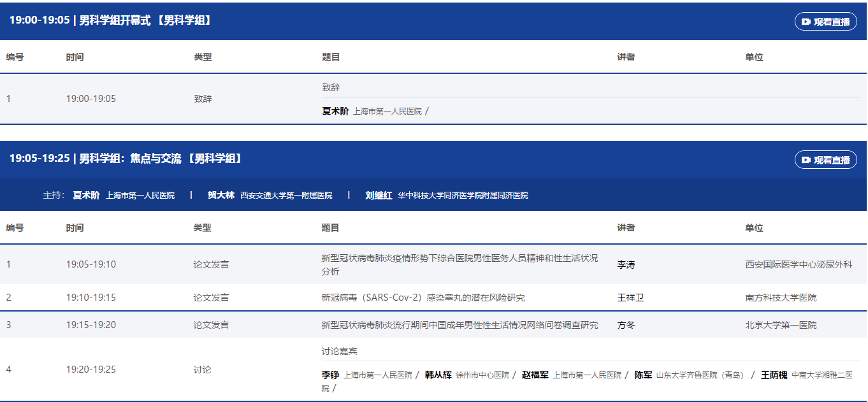The width and height of the screenshot is (868, 402).
Task: Open the 男科学组开幕式 session header title
Action: click(x=110, y=20)
